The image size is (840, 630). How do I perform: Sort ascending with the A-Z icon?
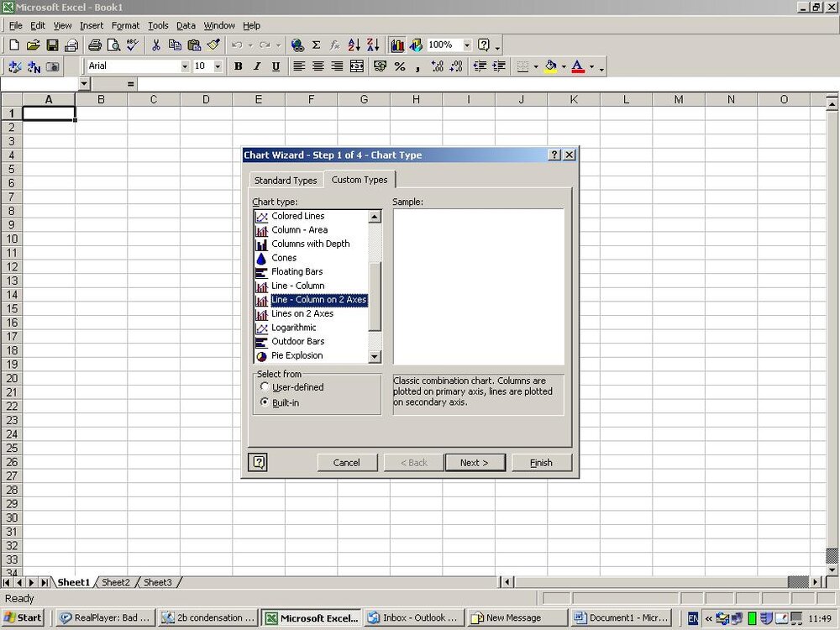pos(354,45)
